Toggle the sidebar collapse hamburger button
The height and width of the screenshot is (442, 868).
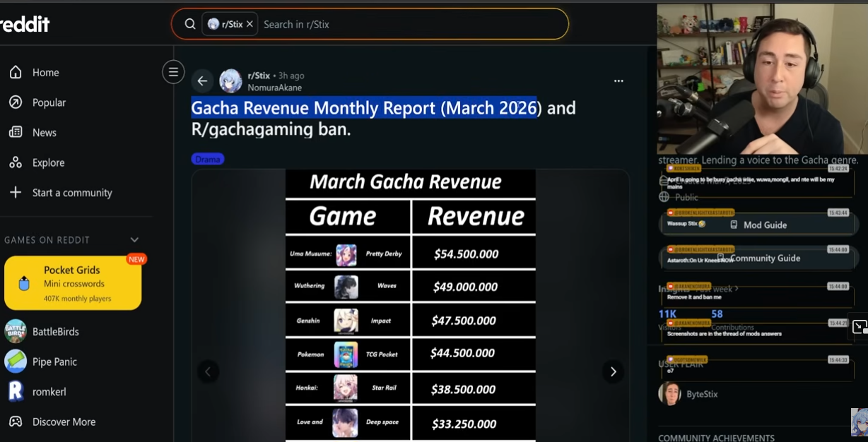point(173,72)
